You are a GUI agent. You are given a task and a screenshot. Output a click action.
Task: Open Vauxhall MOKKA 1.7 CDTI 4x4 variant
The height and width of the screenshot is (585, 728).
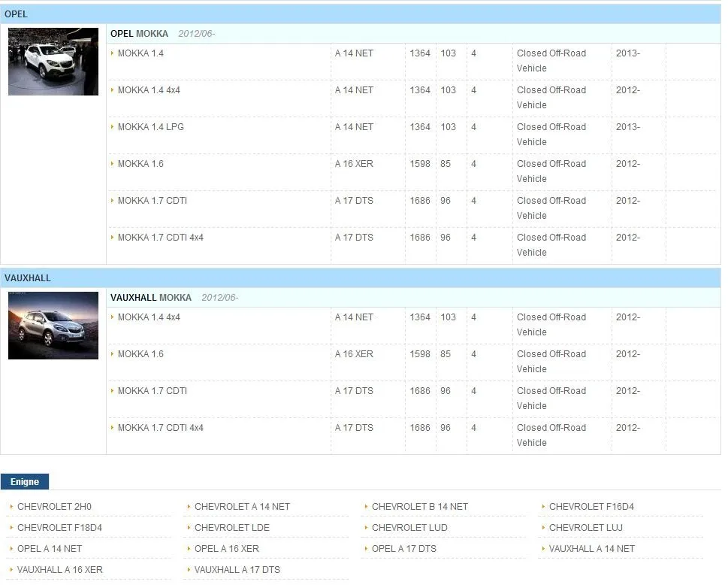161,428
